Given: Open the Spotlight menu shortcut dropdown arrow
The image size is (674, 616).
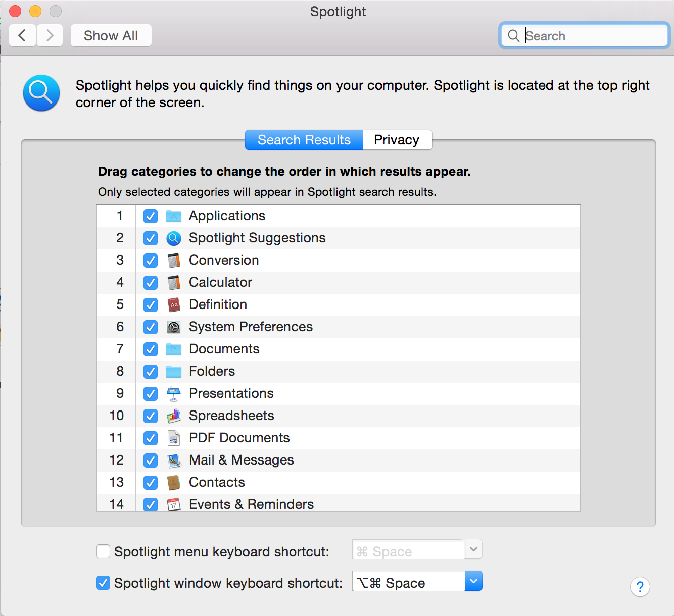Looking at the screenshot, I should [473, 549].
